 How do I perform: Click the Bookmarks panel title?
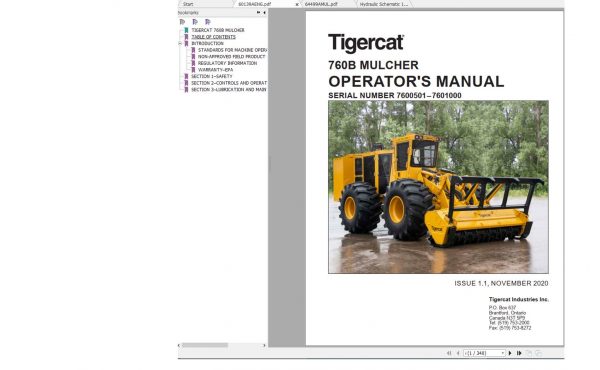coord(188,13)
